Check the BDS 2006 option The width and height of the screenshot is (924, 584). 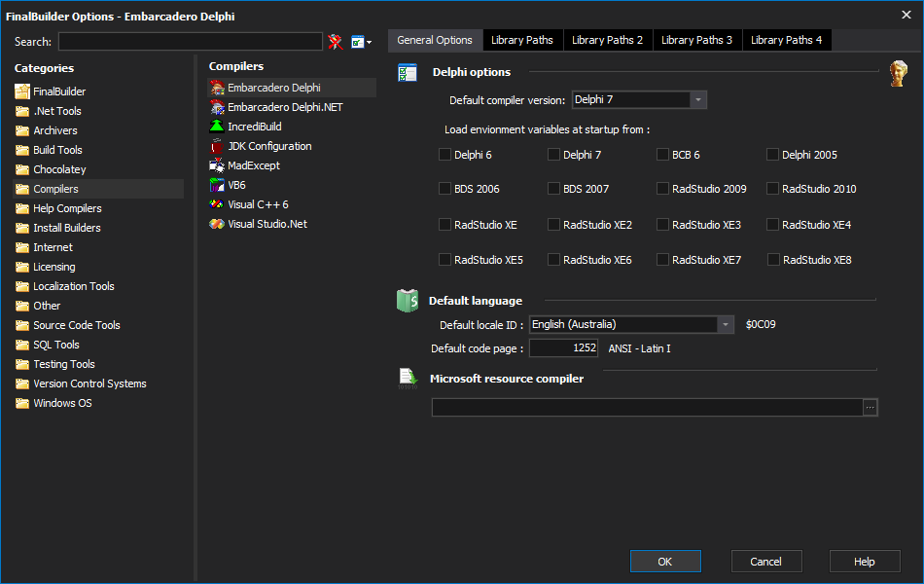(x=444, y=189)
